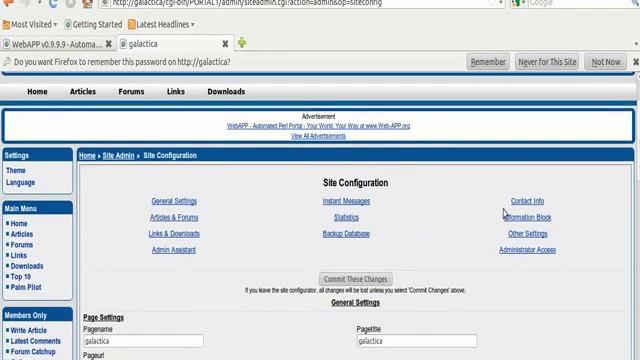Screen dimensions: 640x360
Task: Open the Contact Info link
Action: [x=527, y=201]
